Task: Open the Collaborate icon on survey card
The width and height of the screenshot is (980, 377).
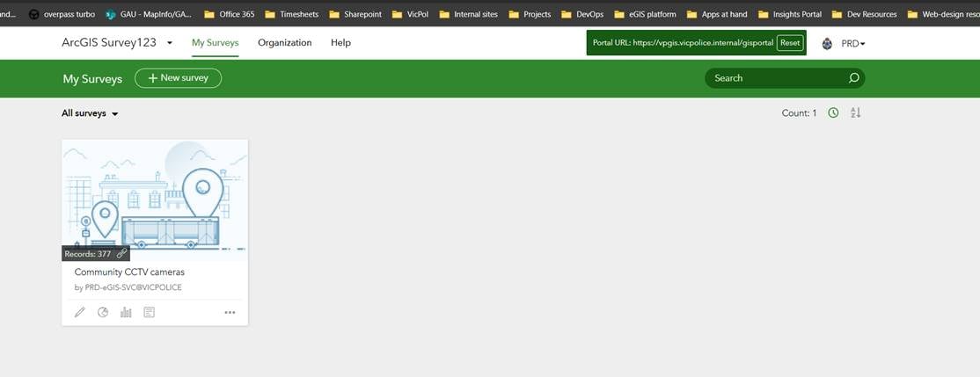Action: [x=103, y=312]
